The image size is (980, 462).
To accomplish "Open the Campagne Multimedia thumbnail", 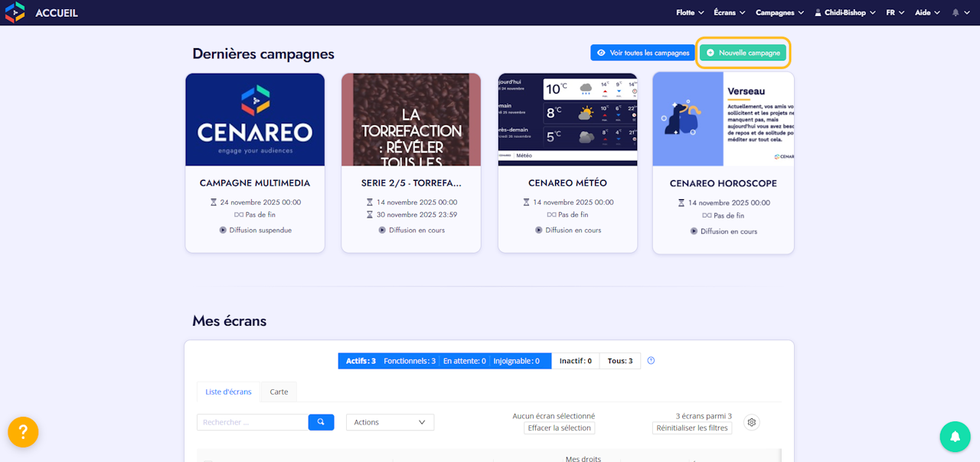I will pyautogui.click(x=255, y=120).
